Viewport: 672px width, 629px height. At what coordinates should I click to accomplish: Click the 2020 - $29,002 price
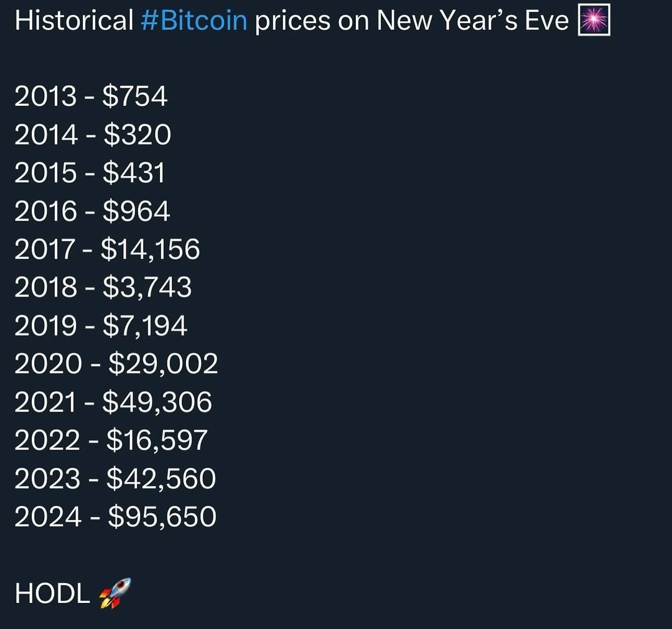point(116,364)
